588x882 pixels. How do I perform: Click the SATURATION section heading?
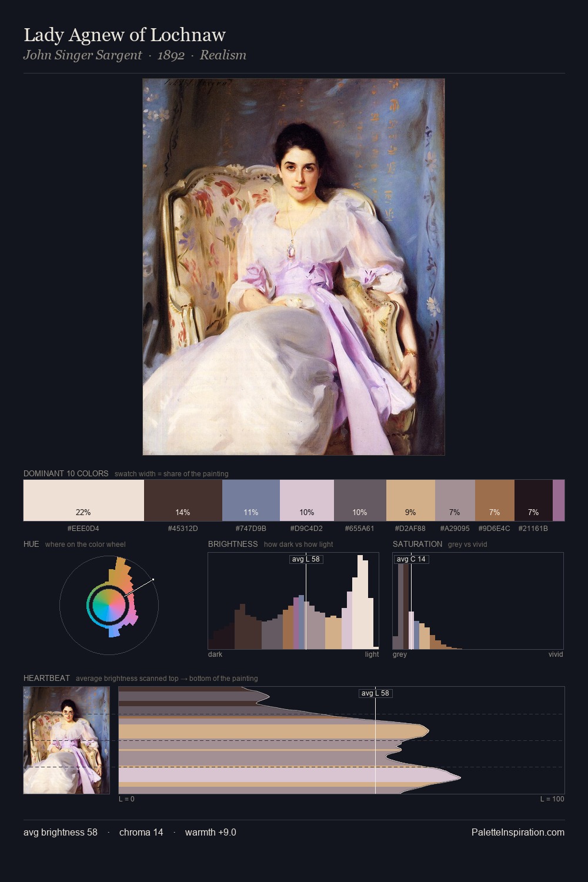click(417, 544)
